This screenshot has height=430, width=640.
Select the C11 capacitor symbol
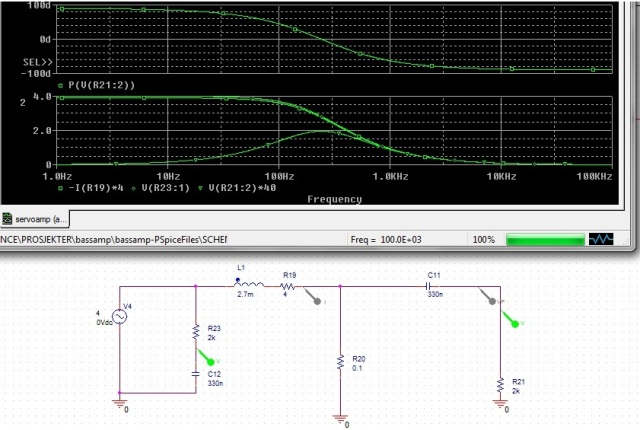pyautogui.click(x=428, y=286)
